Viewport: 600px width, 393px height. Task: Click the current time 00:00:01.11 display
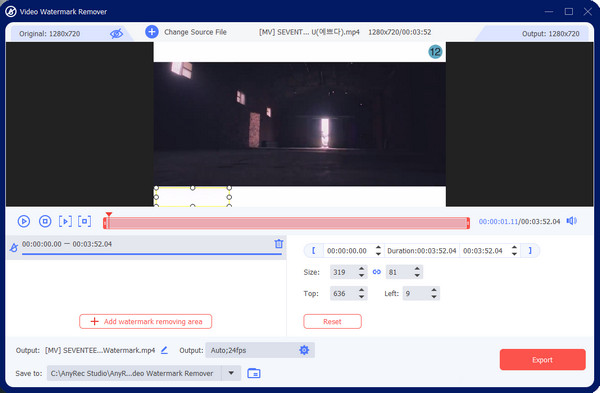point(498,221)
